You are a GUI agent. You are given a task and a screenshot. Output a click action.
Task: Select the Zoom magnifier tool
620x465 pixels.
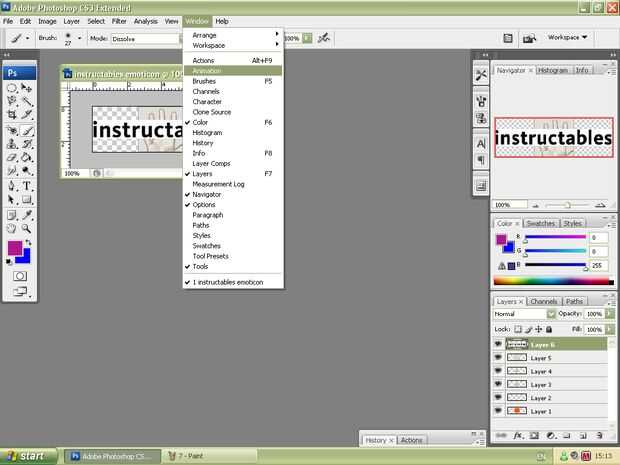pos(26,228)
